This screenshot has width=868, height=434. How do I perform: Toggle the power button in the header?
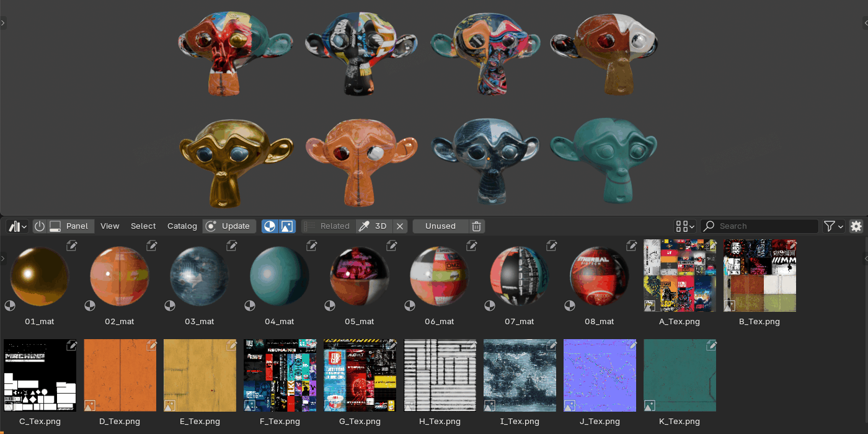(40, 226)
